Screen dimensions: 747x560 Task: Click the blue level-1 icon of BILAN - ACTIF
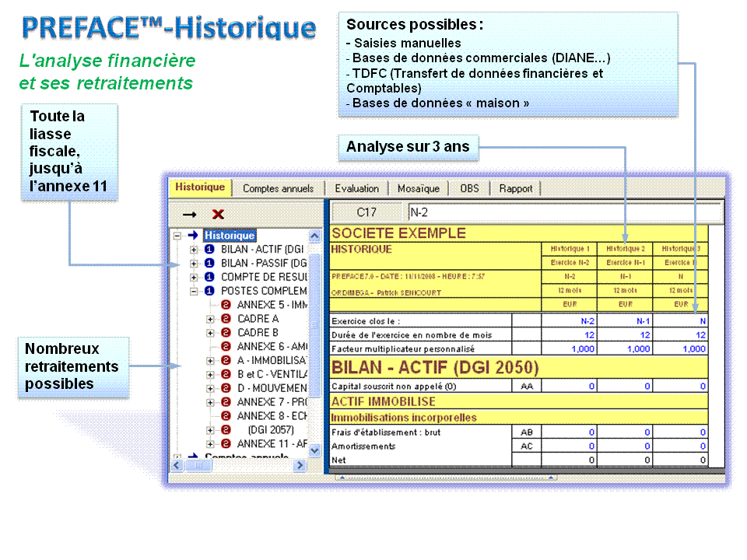[209, 249]
